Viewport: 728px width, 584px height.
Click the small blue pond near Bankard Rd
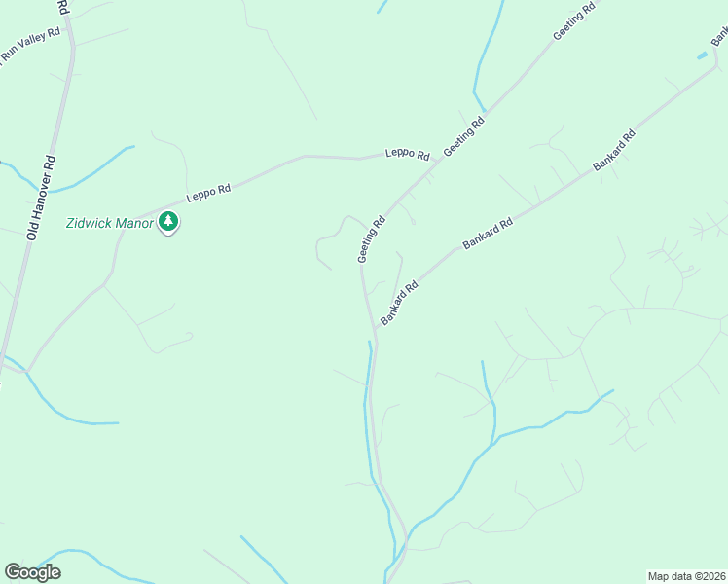[702, 55]
